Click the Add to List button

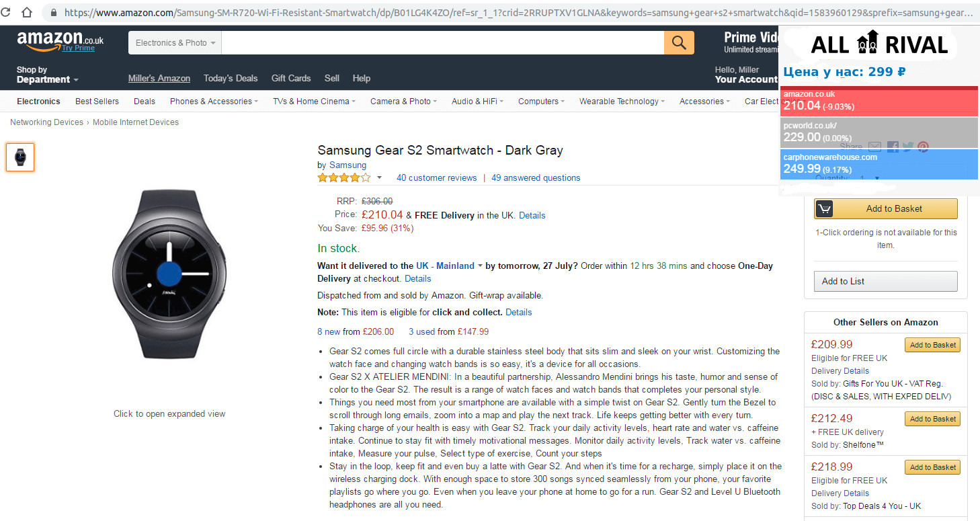point(885,281)
